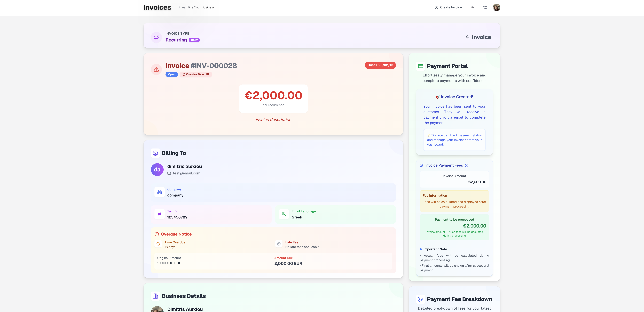Viewport: 644px width, 312px height.
Task: Click the recurring invoice arrows icon
Action: pyautogui.click(x=156, y=37)
